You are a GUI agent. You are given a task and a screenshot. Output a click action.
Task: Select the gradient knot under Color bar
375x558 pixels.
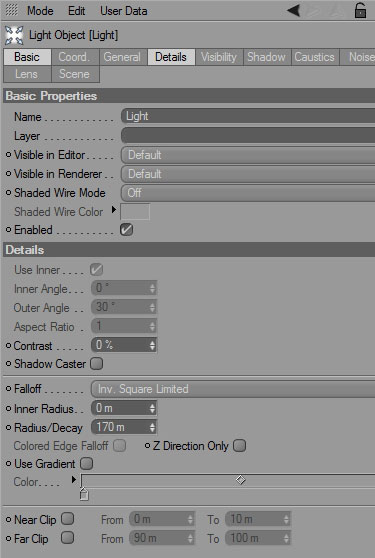[84, 494]
